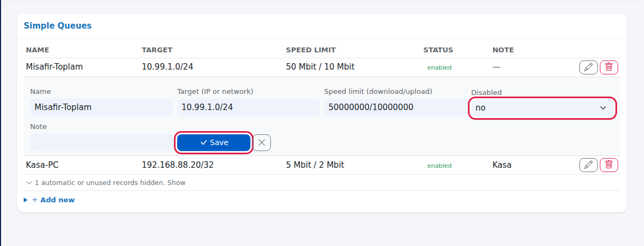Click the NAME column header
Viewport: 644px width, 246px height.
(37, 50)
